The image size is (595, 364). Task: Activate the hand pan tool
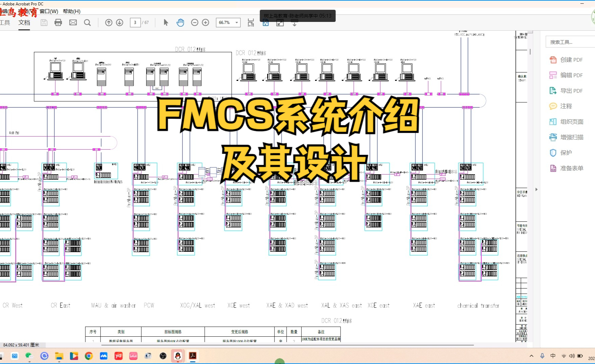tap(180, 22)
